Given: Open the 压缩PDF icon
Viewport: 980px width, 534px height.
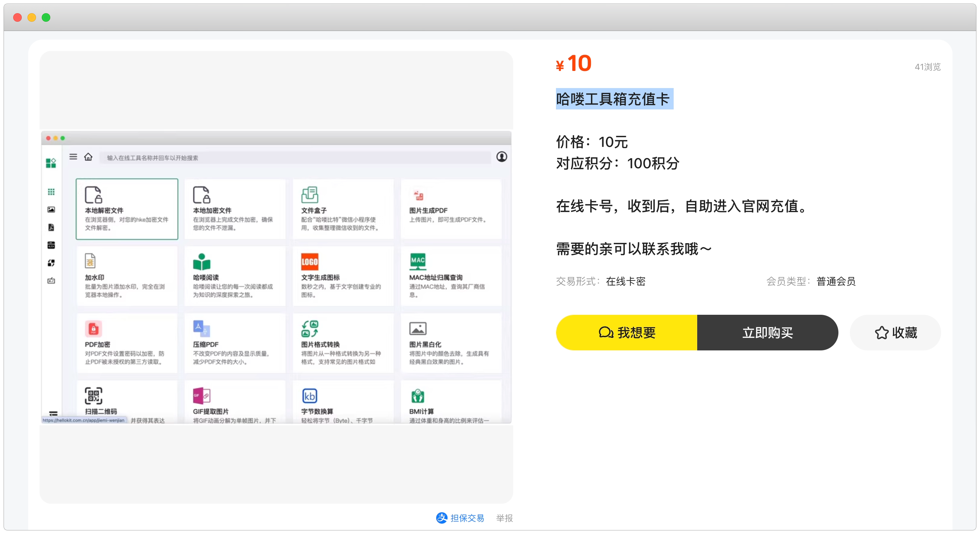Looking at the screenshot, I should pyautogui.click(x=201, y=329).
